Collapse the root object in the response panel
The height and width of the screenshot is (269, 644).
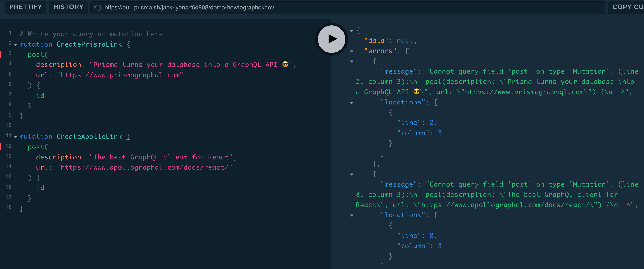tap(352, 30)
